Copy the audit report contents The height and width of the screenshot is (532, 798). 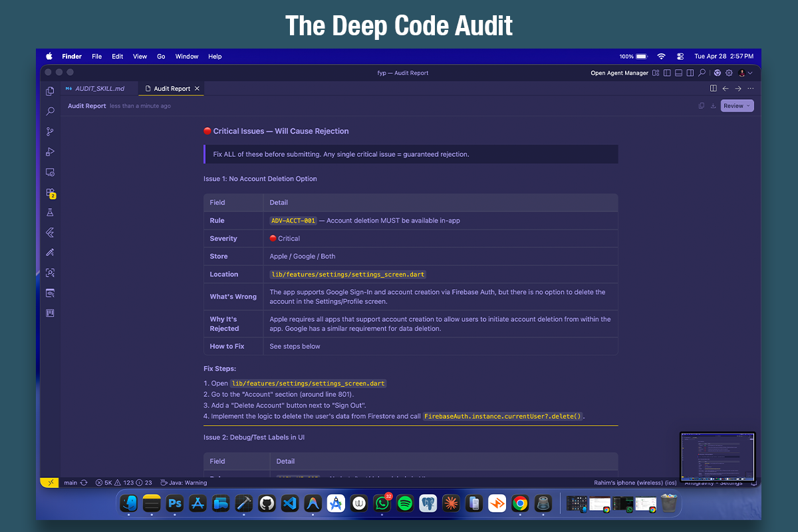point(702,106)
